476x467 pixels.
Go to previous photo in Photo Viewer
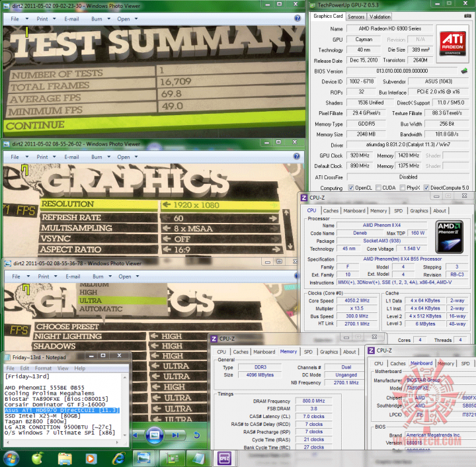coord(136,435)
